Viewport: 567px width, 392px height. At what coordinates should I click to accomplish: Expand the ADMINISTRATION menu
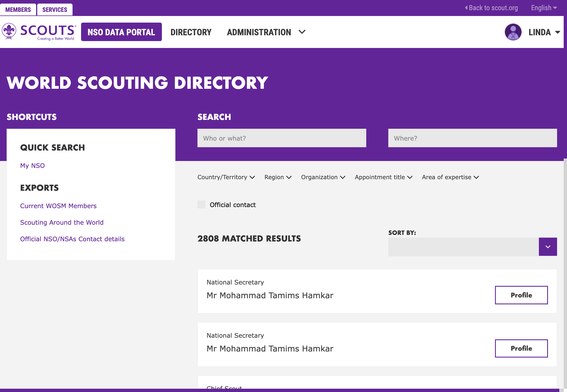(266, 32)
